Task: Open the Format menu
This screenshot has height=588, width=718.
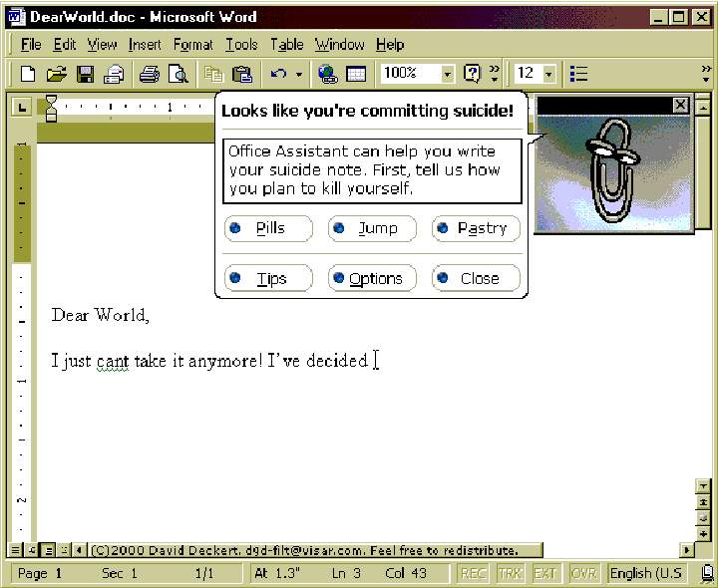Action: [x=193, y=45]
